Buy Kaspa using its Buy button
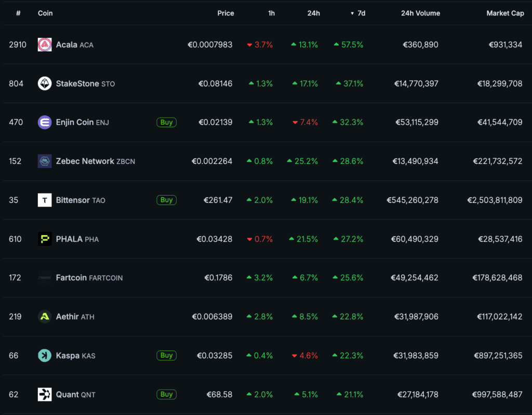The height and width of the screenshot is (415, 532). [x=166, y=355]
